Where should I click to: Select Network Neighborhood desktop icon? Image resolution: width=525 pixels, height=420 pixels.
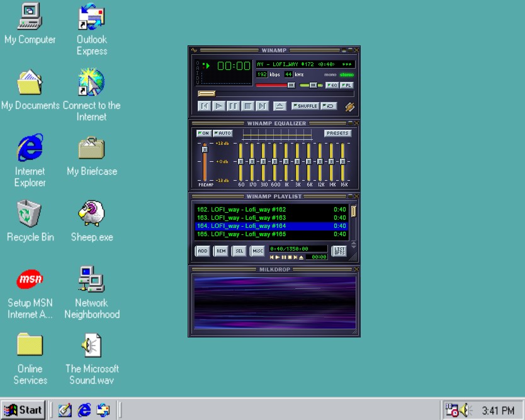tap(92, 292)
